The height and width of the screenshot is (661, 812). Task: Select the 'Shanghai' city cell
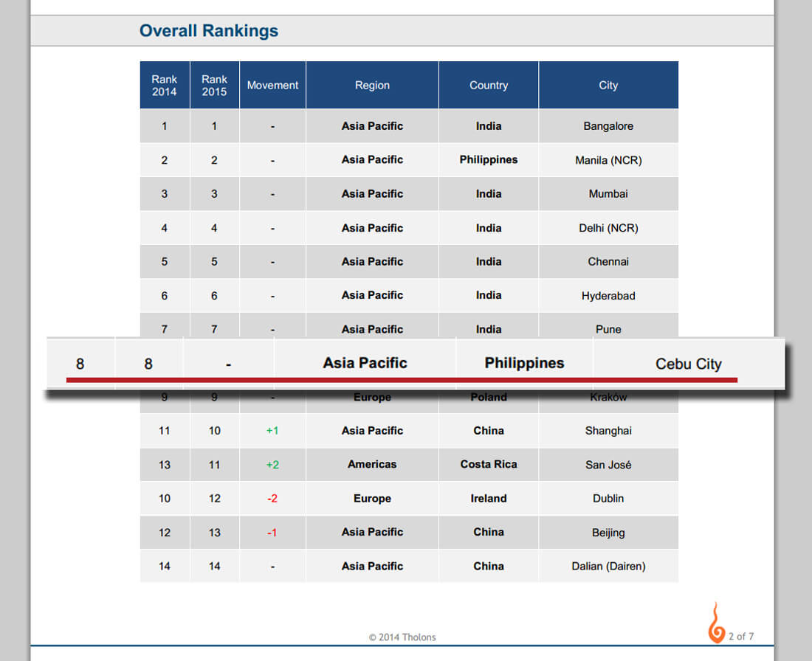[608, 431]
